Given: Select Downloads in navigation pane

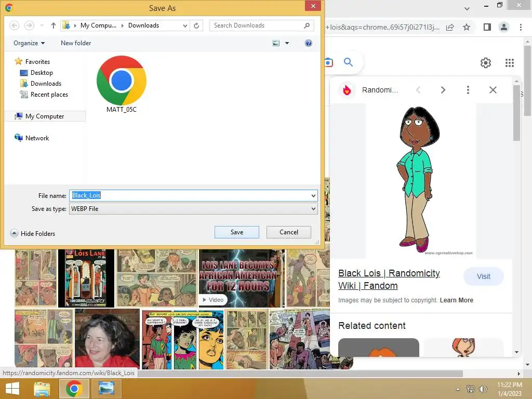Looking at the screenshot, I should [x=41, y=84].
